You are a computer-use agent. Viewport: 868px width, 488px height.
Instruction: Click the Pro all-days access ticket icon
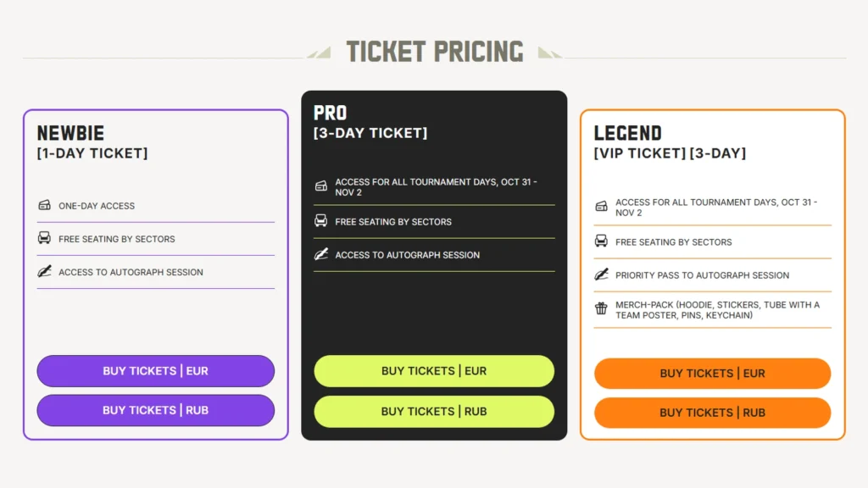pos(321,186)
